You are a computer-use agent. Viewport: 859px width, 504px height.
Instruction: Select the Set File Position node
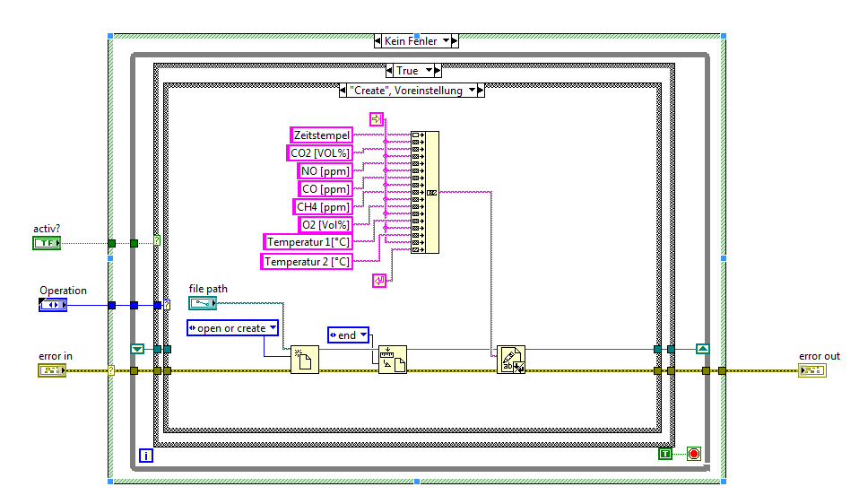point(392,360)
